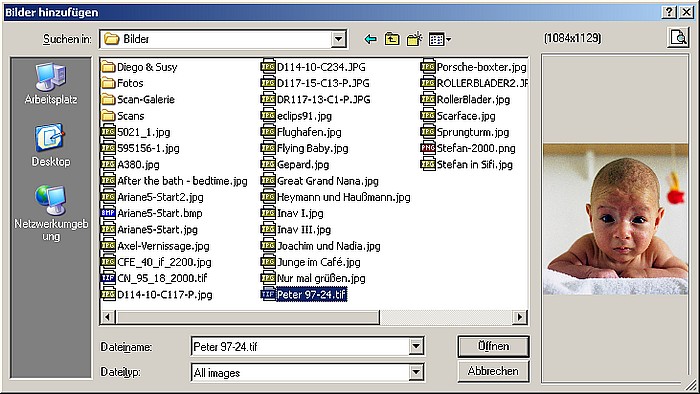This screenshot has width=700, height=394.
Task: Select Ariane5-Start2.jpg
Action: coord(153,197)
